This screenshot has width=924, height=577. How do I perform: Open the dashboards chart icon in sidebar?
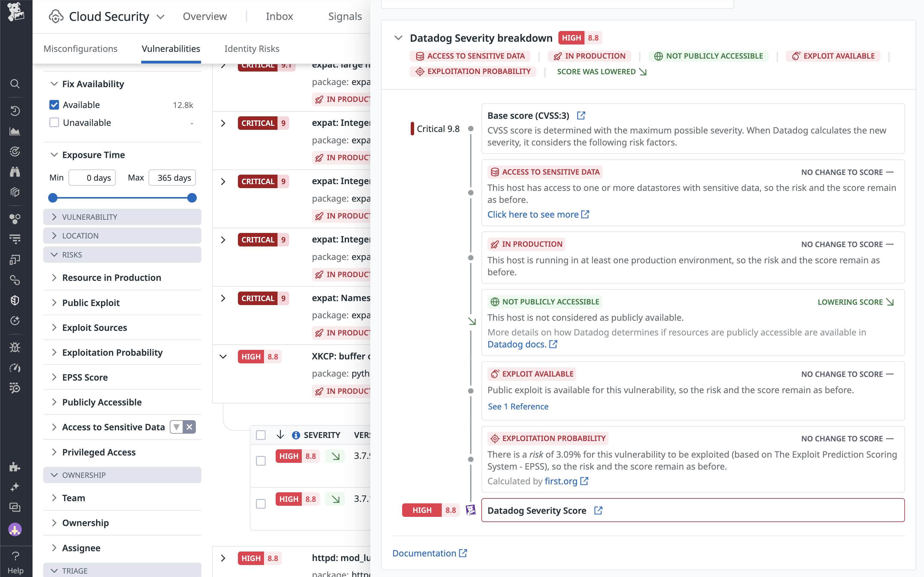click(x=15, y=131)
